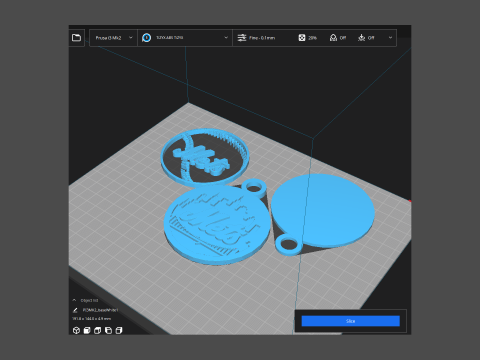Collapse the Object list panel
Viewport: 480px width, 360px height.
(x=74, y=300)
